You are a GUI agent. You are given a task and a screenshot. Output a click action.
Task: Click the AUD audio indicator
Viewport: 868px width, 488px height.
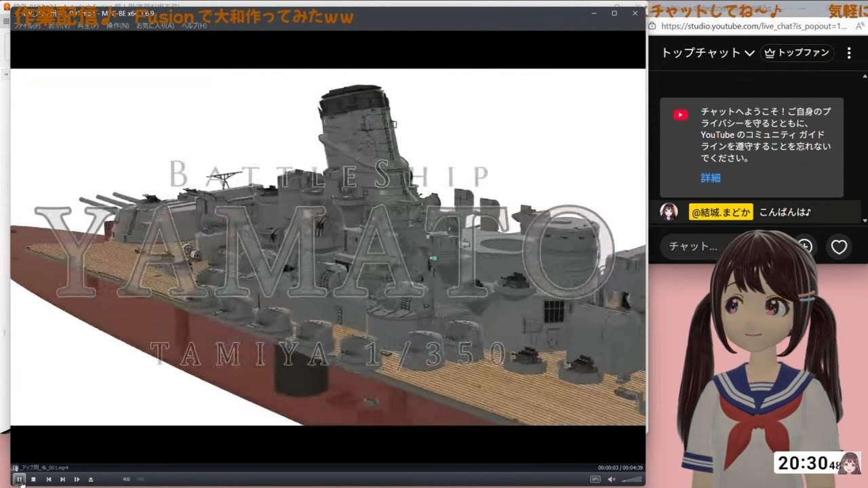(127, 479)
